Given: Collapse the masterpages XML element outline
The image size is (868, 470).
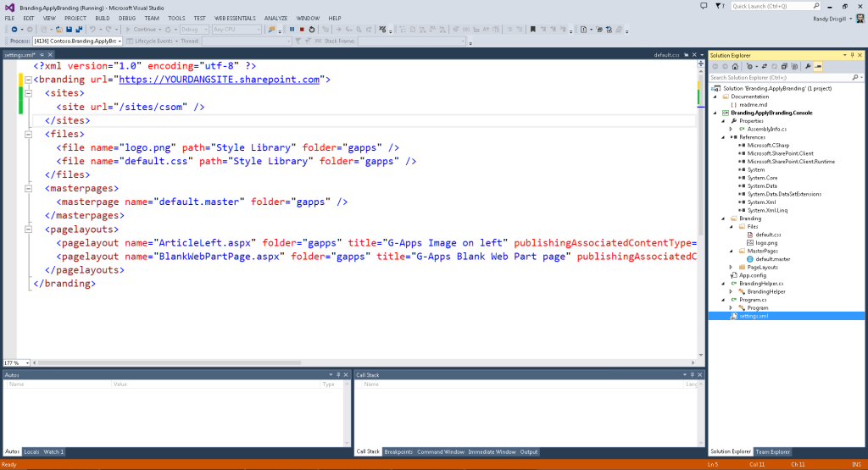Looking at the screenshot, I should [28, 189].
